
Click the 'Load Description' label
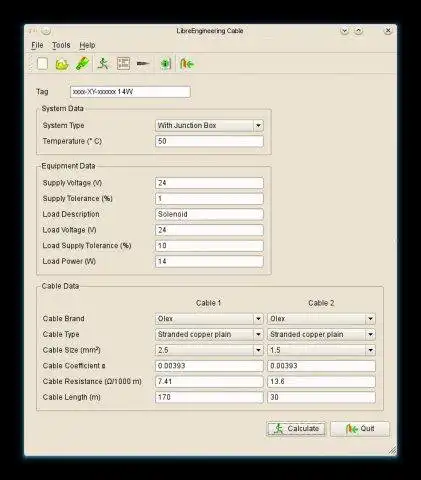(x=71, y=214)
